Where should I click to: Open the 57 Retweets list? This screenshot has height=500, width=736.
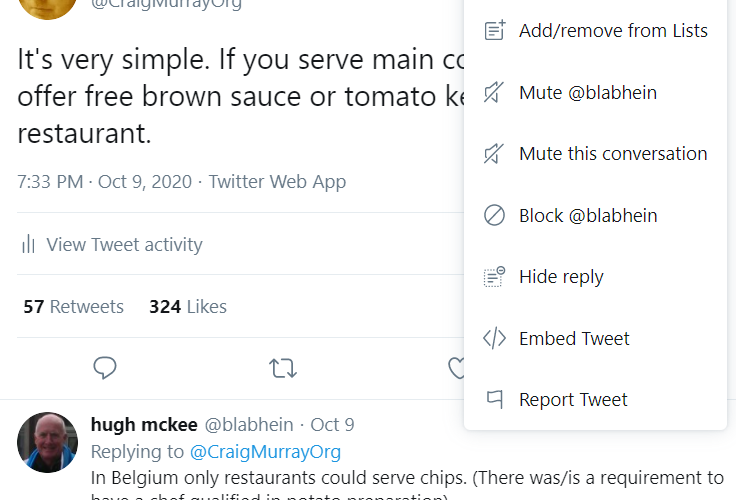pyautogui.click(x=74, y=307)
